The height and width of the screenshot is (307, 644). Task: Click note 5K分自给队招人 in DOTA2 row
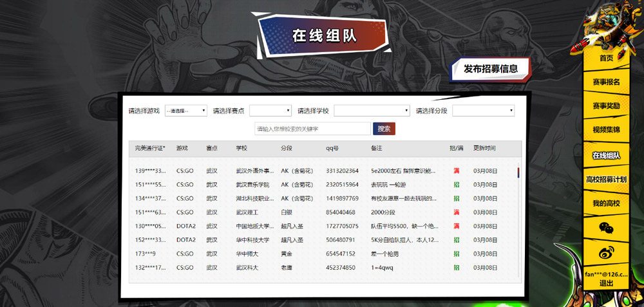coord(404,240)
